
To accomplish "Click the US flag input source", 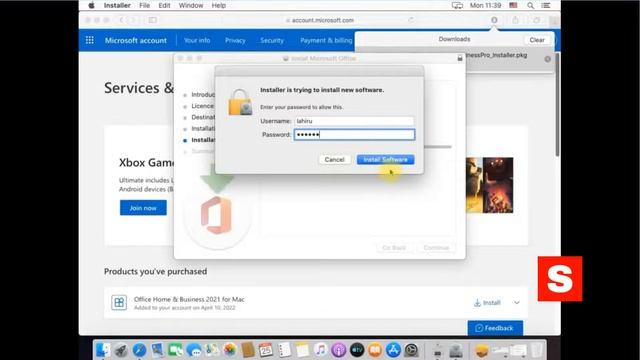I will point(513,5).
